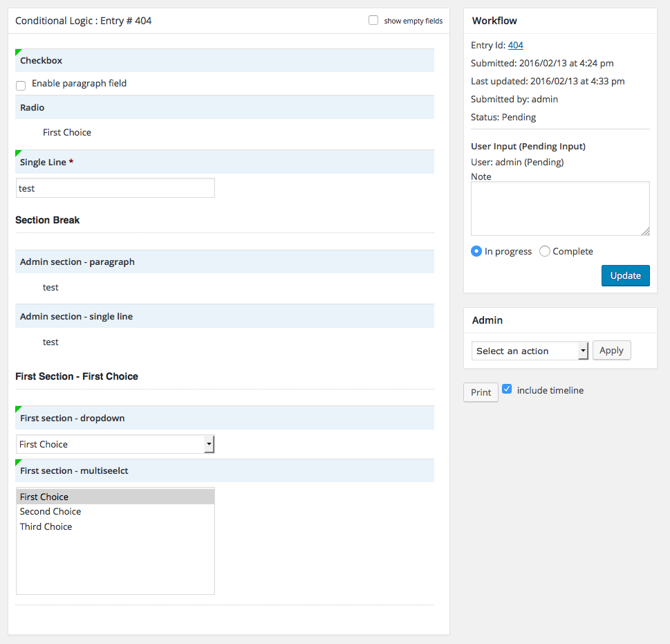Screen dimensions: 670x644
Task: Click the green marker on Single Line field
Action: [17, 152]
